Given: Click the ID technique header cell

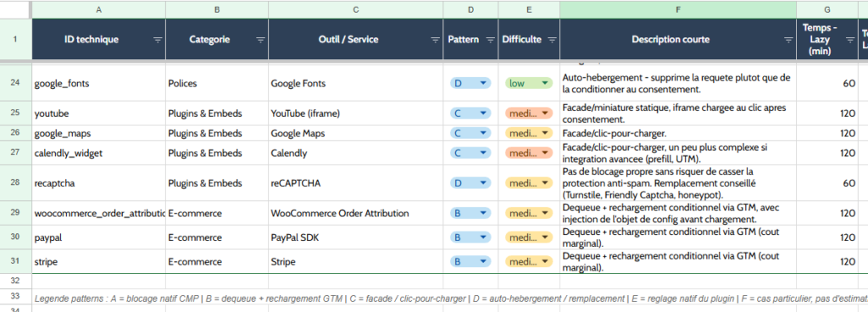Looking at the screenshot, I should (x=98, y=39).
